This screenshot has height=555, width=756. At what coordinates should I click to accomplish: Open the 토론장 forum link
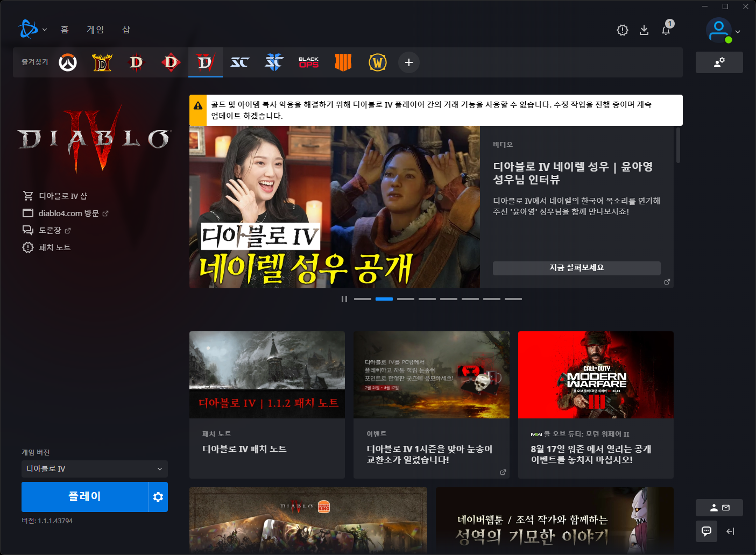click(47, 230)
